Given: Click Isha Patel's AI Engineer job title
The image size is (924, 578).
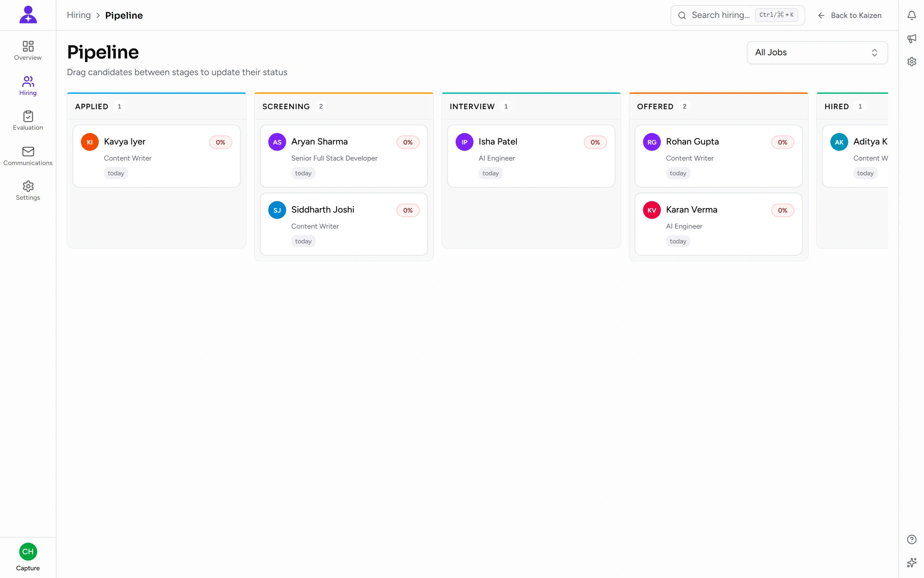Looking at the screenshot, I should pos(497,158).
